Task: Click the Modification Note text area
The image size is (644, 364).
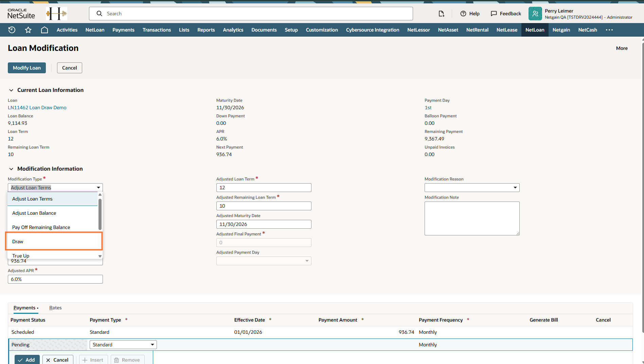Action: tap(472, 218)
